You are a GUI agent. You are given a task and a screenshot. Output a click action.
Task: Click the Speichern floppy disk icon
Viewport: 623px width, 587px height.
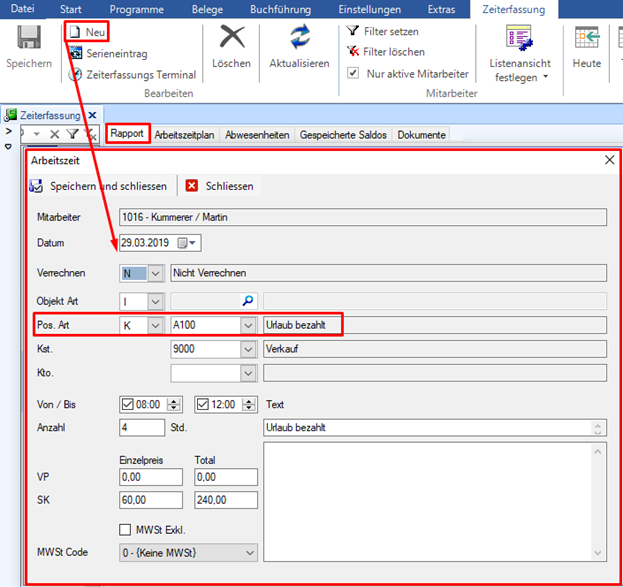point(29,37)
